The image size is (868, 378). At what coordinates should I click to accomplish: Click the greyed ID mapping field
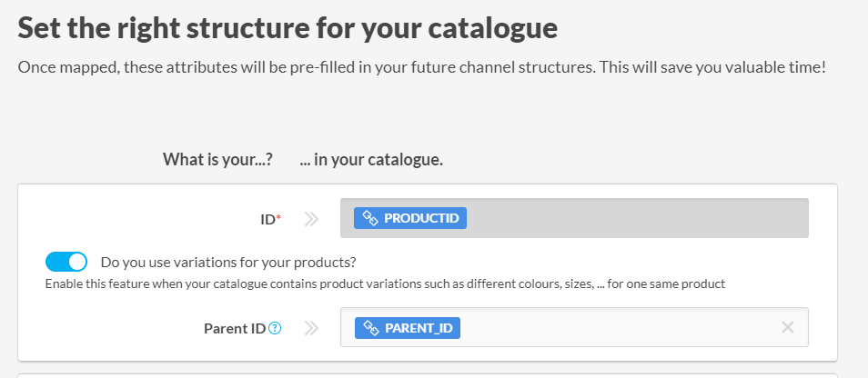637,218
